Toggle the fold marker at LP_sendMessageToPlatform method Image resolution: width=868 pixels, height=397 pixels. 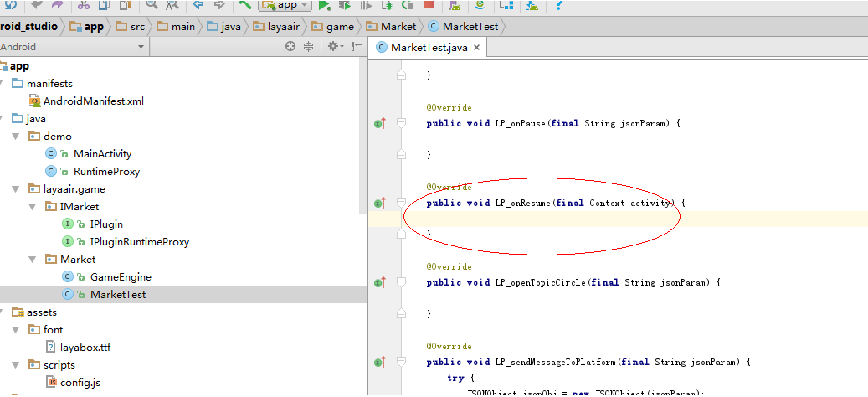(401, 362)
